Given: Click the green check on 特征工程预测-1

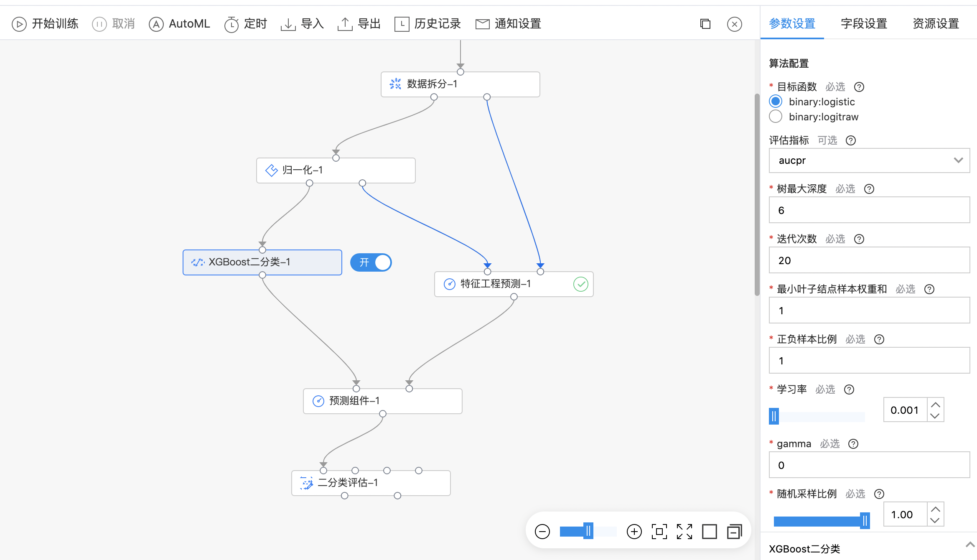Looking at the screenshot, I should click(581, 284).
